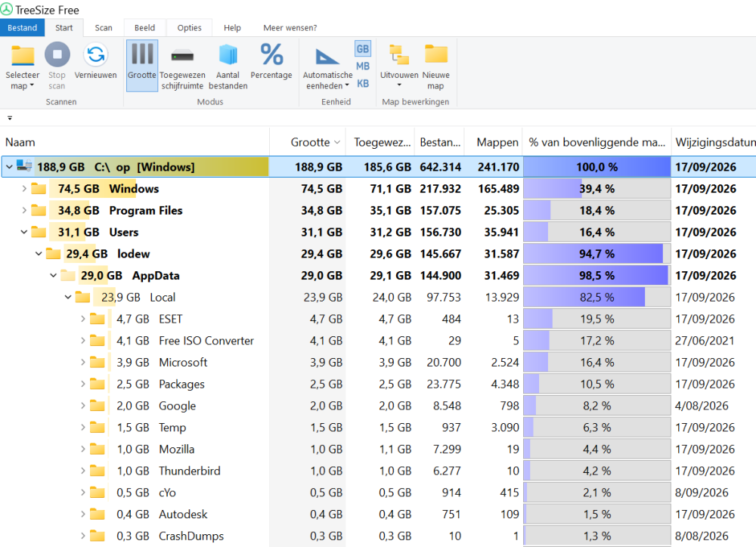This screenshot has width=756, height=547.
Task: Click the lodew folder icon
Action: (53, 253)
